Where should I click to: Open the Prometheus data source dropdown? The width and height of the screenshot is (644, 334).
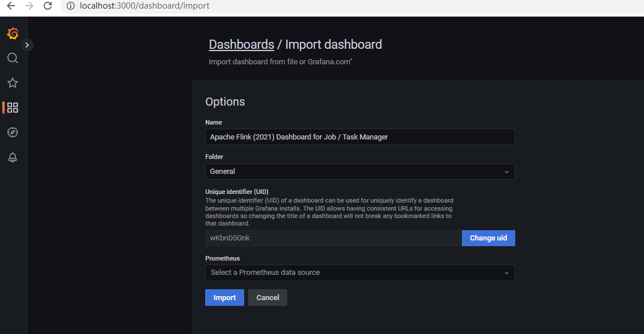point(360,273)
